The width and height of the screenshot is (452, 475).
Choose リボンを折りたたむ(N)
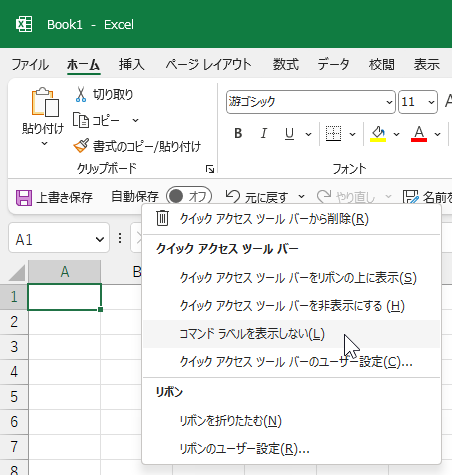click(x=292, y=421)
